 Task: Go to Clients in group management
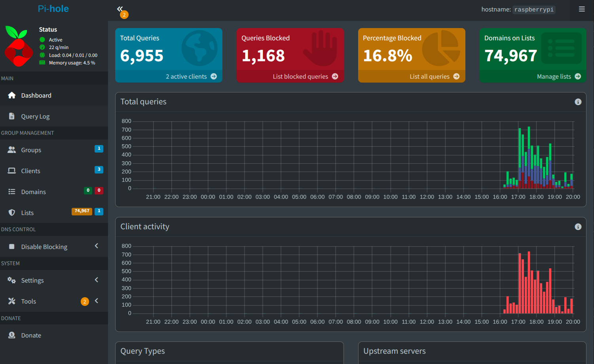pyautogui.click(x=30, y=171)
